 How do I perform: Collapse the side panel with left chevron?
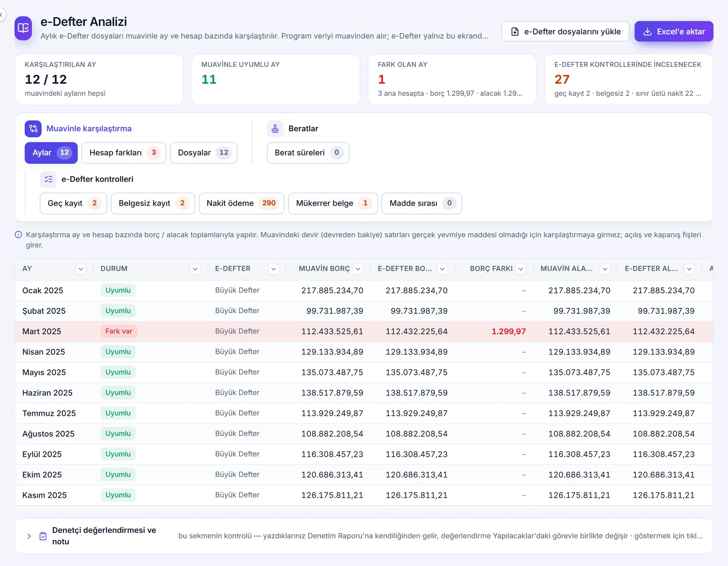[1, 15]
